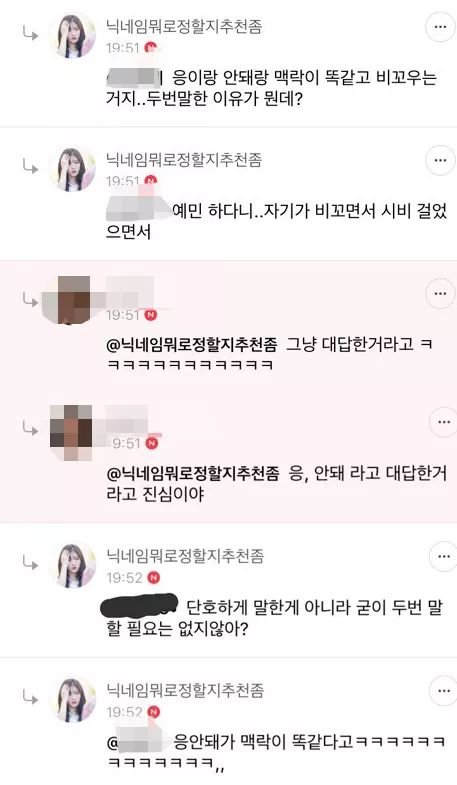Click the reply arrow icon beside the '예민 하다니' comment
This screenshot has height=785, width=457.
click(31, 168)
